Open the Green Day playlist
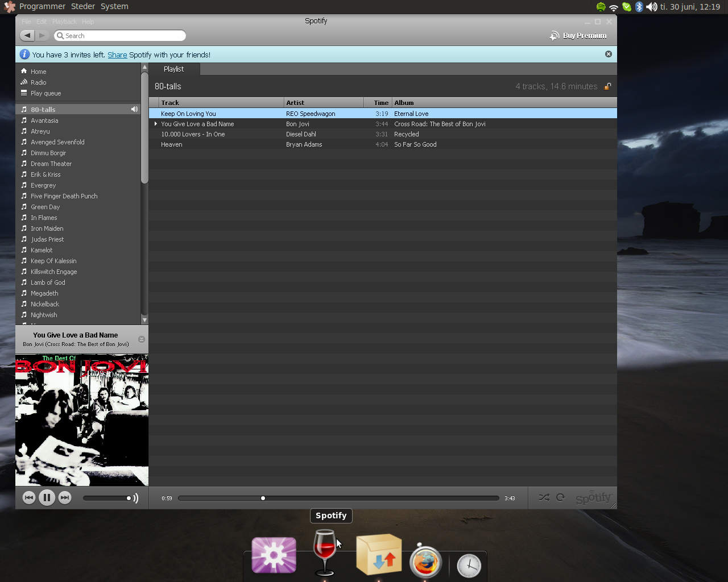Viewport: 728px width, 582px height. tap(78, 207)
